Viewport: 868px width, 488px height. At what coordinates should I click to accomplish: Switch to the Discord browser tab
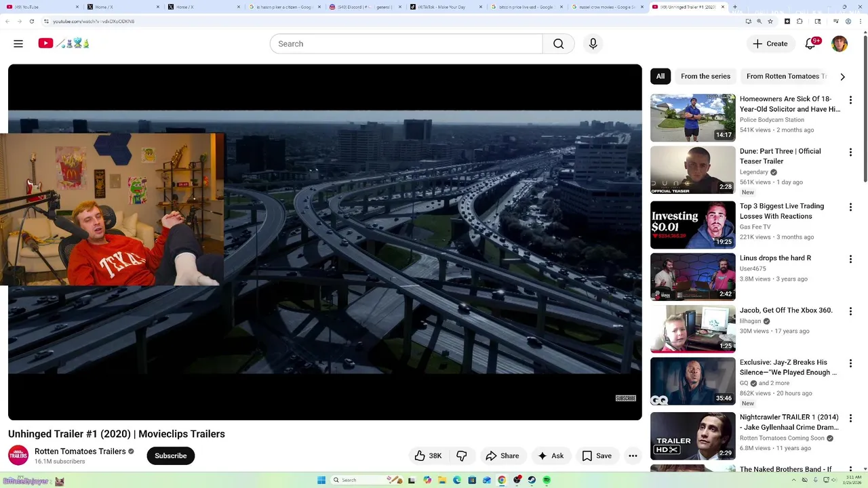click(365, 7)
